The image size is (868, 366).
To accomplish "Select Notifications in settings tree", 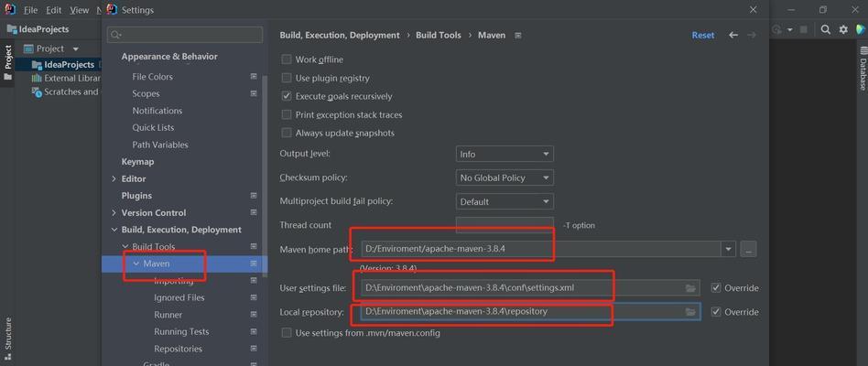I will [157, 111].
